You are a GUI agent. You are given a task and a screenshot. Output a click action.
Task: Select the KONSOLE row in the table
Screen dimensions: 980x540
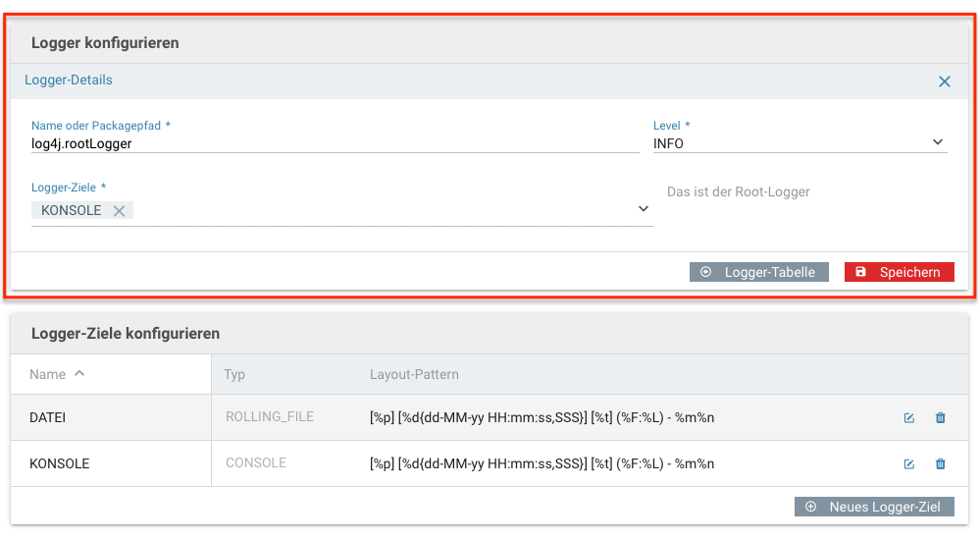pyautogui.click(x=490, y=463)
